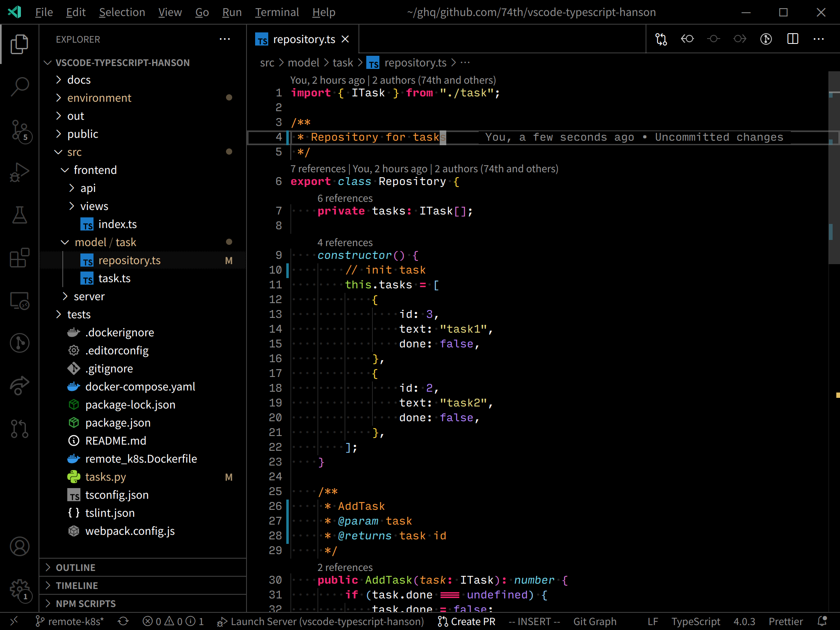Open the Search view in activity bar
Viewport: 840px width, 630px height.
19,87
